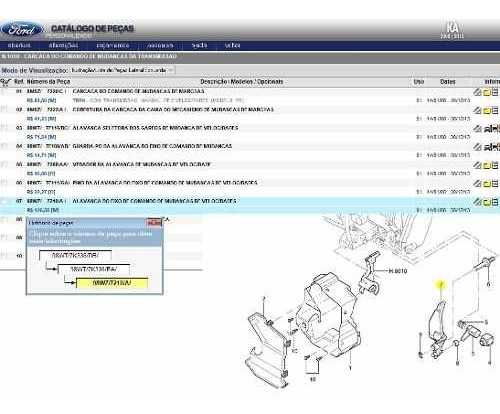
Task: Open the second navy menu bar item
Action: (x=63, y=45)
